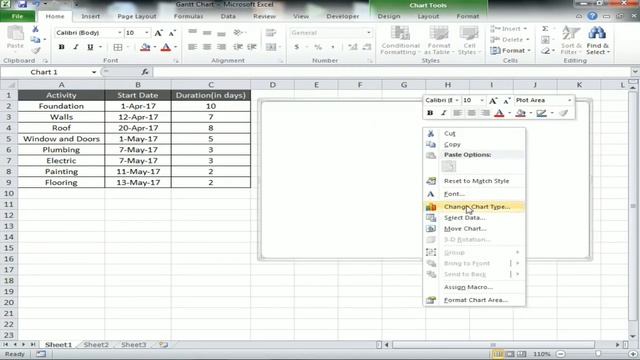Choose Reset to Match Style
This screenshot has height=360, width=640.
pos(474,181)
